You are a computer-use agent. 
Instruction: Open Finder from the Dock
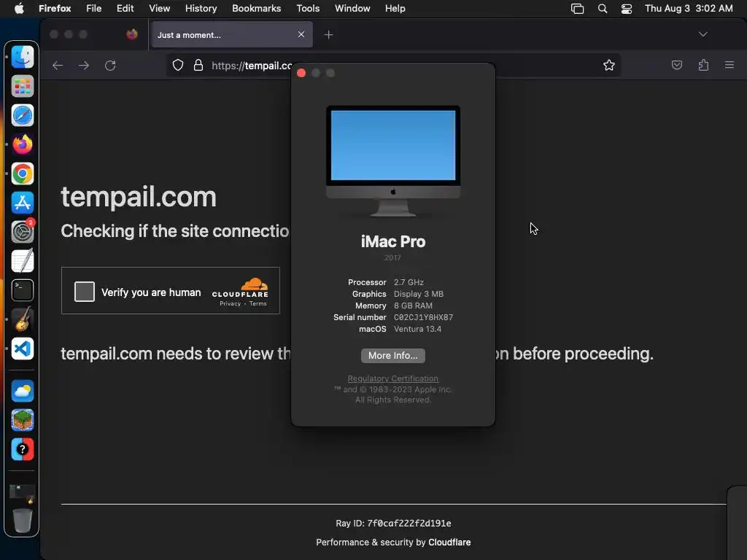(23, 57)
